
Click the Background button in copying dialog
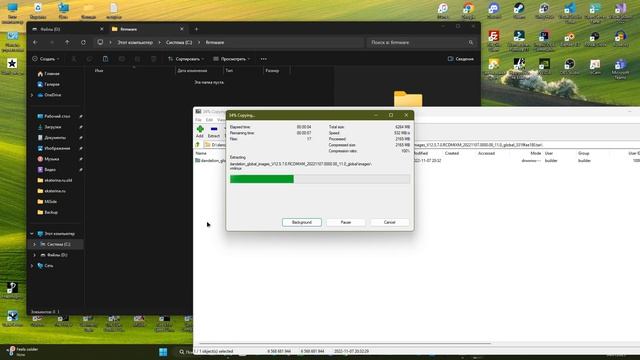pyautogui.click(x=302, y=222)
